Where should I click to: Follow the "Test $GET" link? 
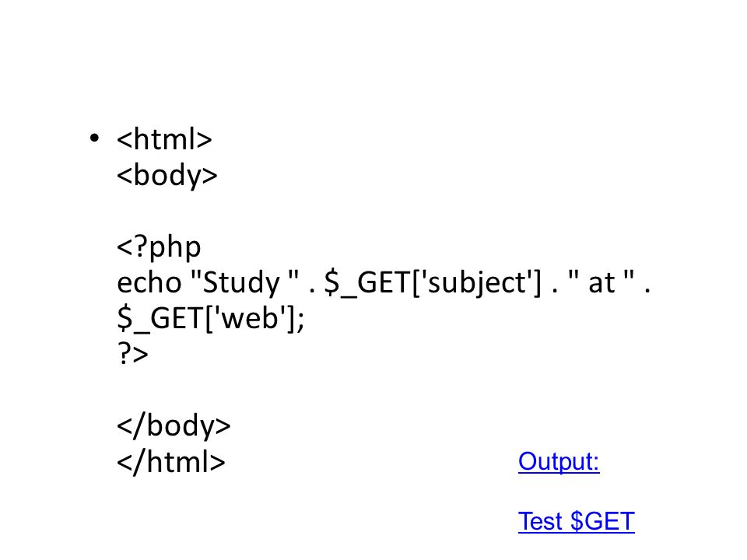(577, 521)
